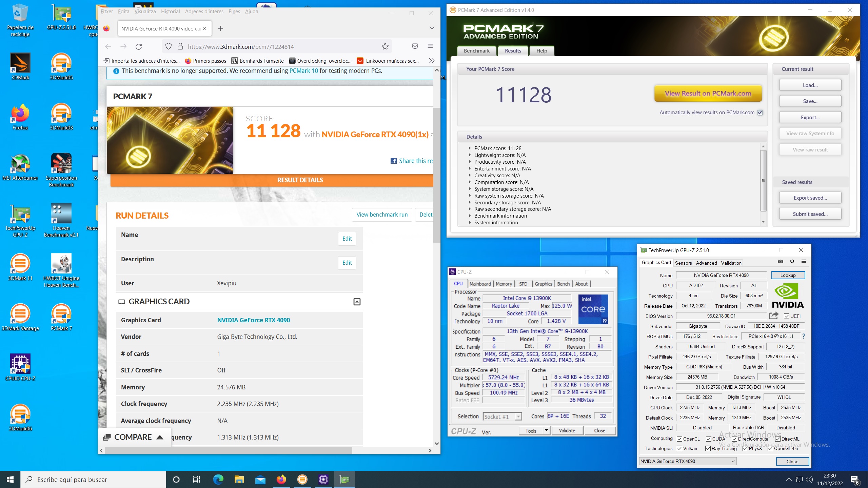868x488 pixels.
Task: Expand the Lightweight score row
Action: click(x=470, y=155)
